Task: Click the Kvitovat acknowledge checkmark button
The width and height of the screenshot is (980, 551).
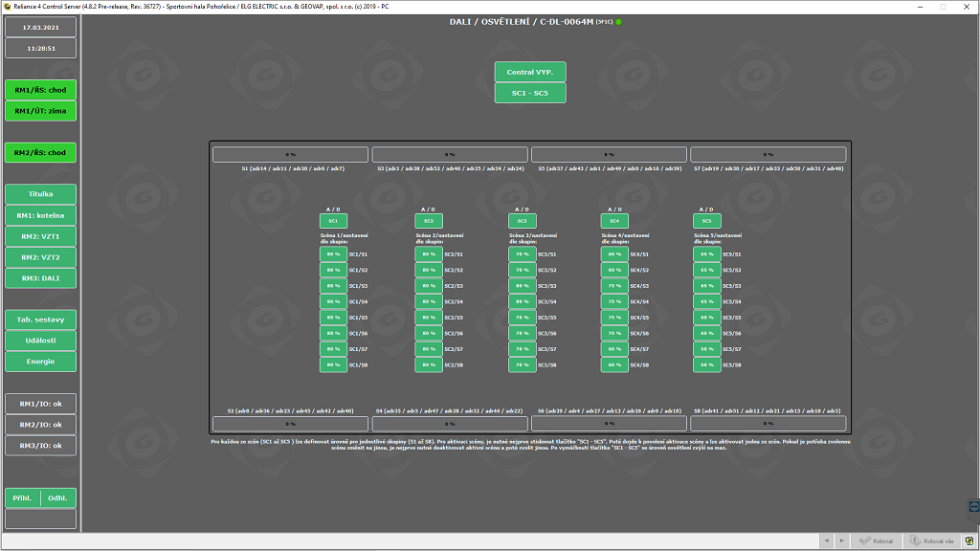Action: click(876, 540)
